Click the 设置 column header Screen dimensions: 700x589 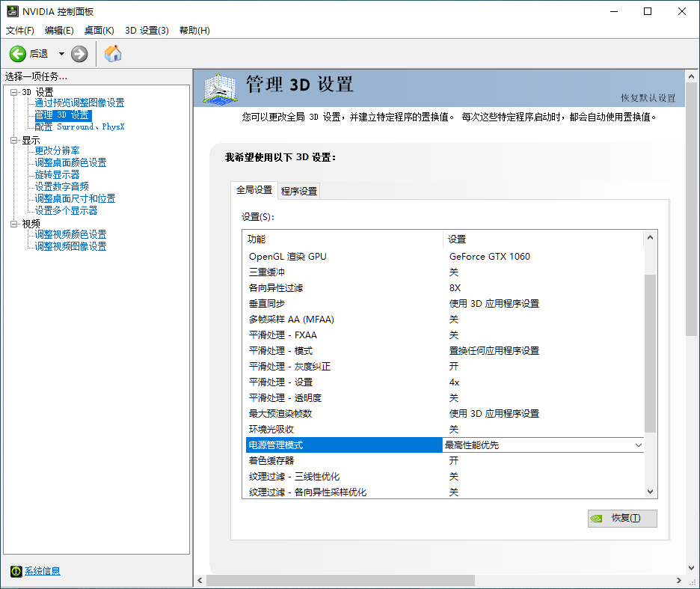point(543,239)
